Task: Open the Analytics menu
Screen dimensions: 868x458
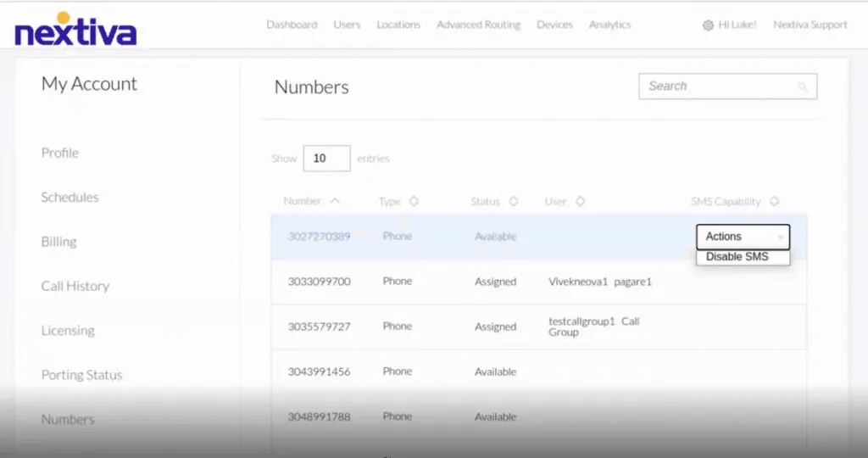Action: point(609,25)
